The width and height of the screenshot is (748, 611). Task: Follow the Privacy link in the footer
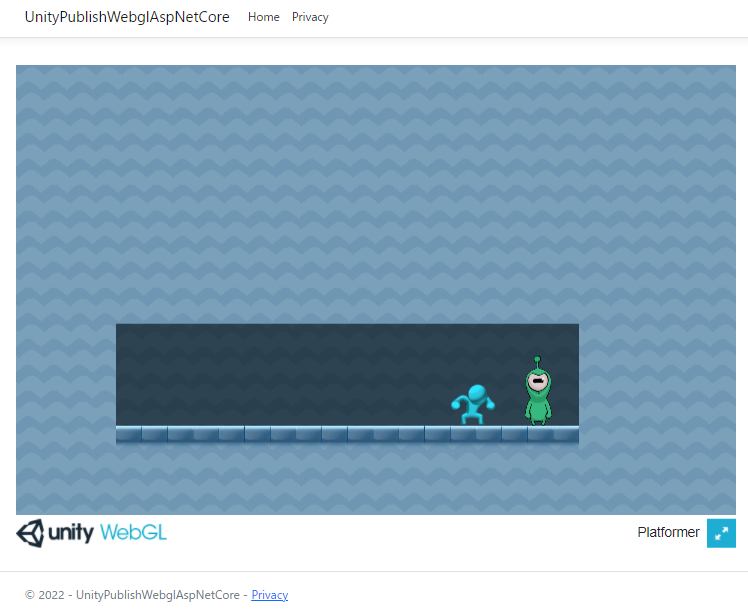[269, 595]
